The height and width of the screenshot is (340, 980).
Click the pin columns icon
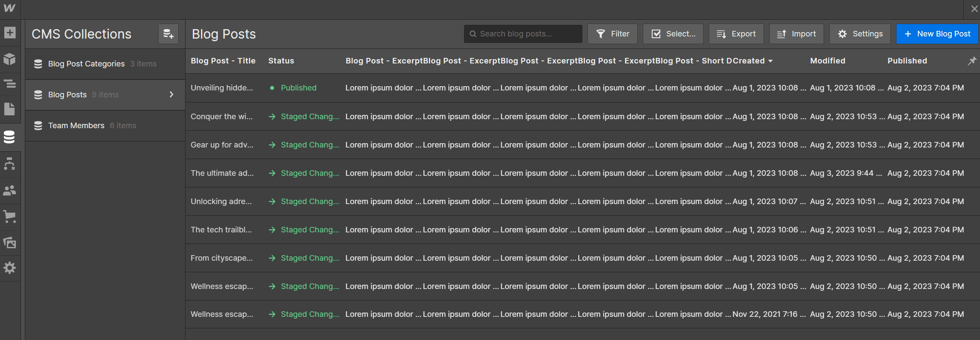click(x=972, y=61)
